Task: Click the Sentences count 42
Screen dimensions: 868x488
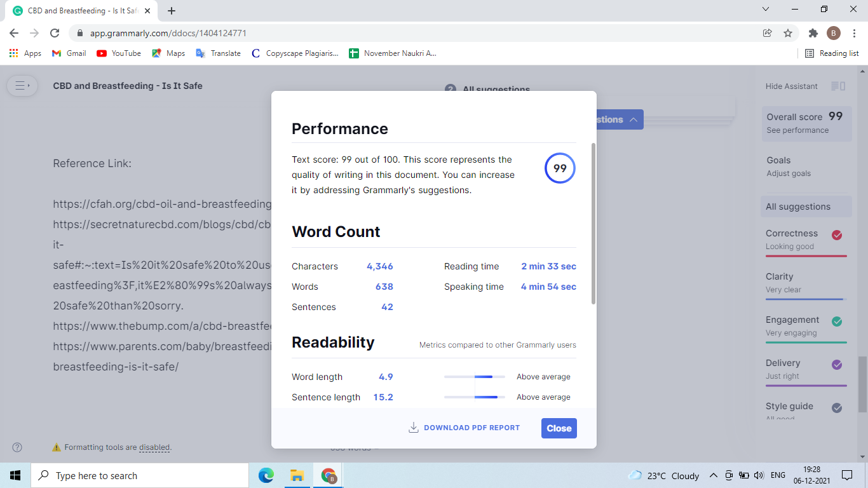Action: point(387,307)
